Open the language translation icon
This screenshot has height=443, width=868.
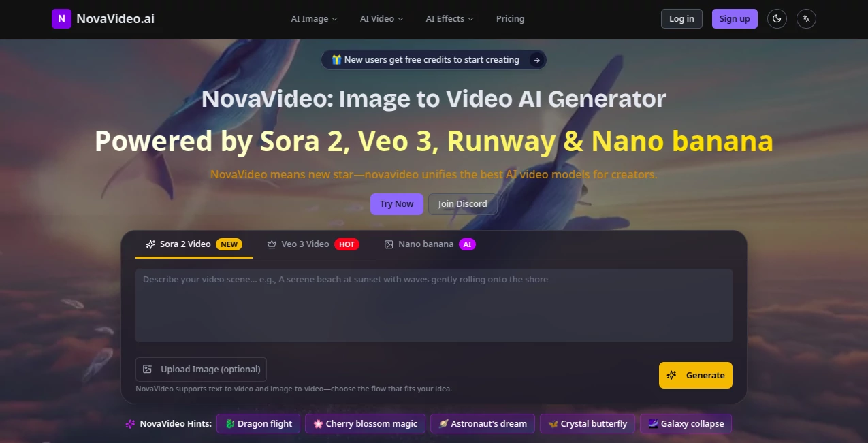coord(806,18)
